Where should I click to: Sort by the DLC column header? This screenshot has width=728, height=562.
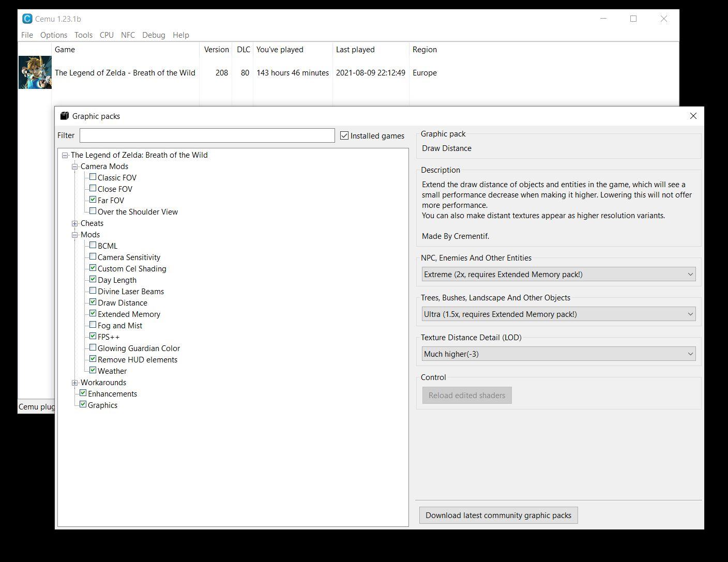point(243,50)
